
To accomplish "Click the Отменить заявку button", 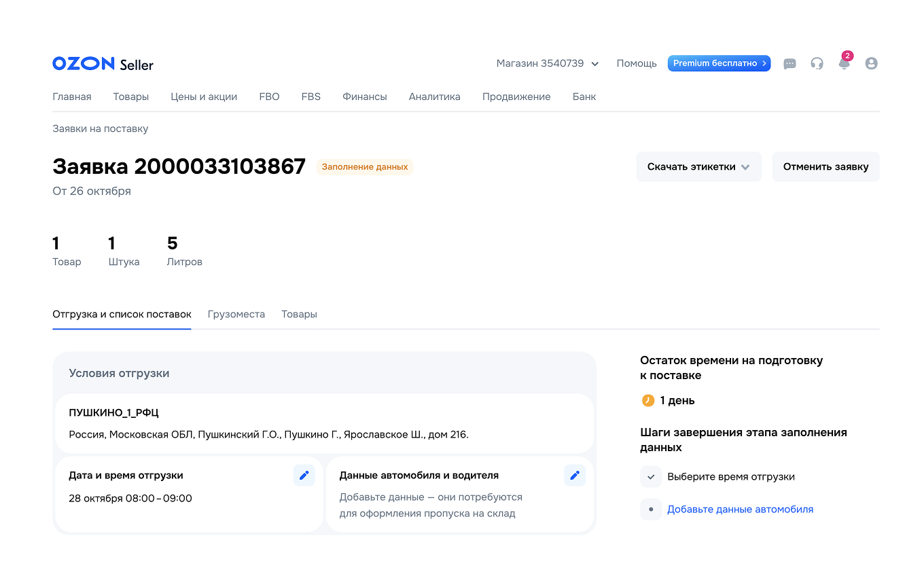I will coord(825,166).
